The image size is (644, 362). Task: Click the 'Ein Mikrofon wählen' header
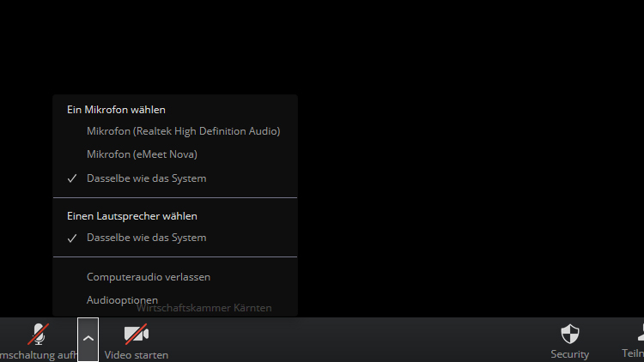click(x=116, y=110)
